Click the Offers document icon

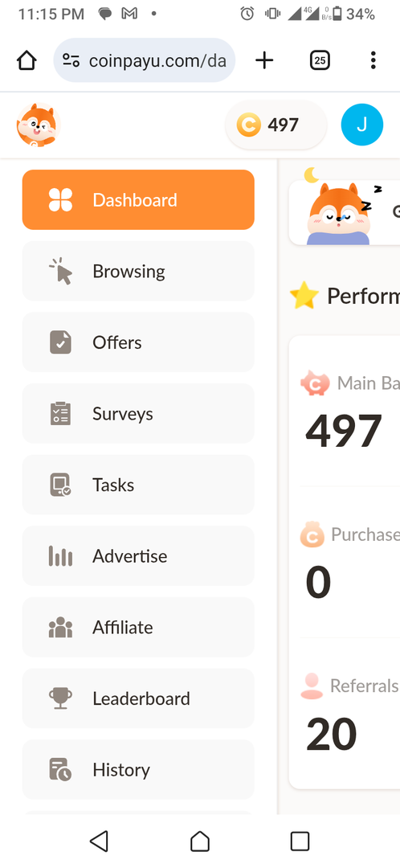(x=60, y=342)
